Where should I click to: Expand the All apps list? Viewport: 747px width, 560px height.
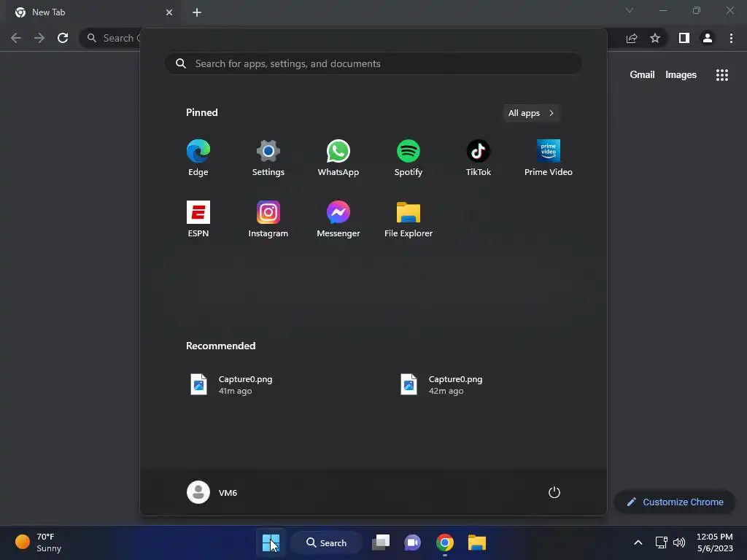pos(531,113)
